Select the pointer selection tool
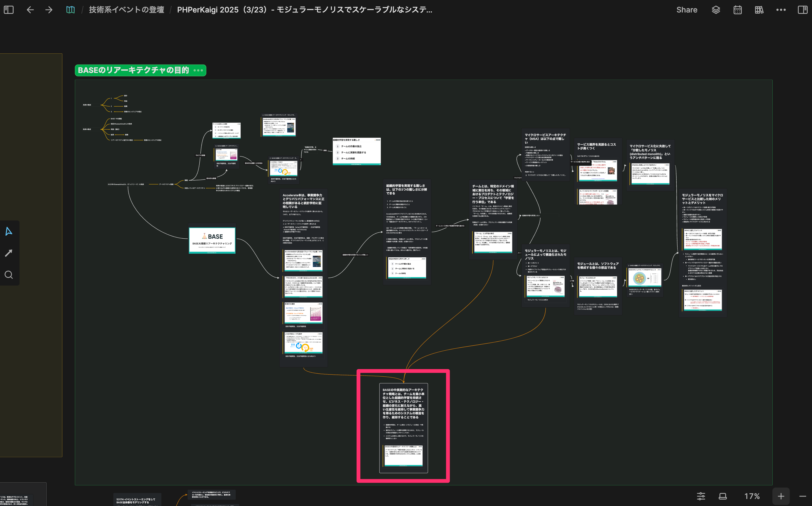812x506 pixels. [9, 231]
